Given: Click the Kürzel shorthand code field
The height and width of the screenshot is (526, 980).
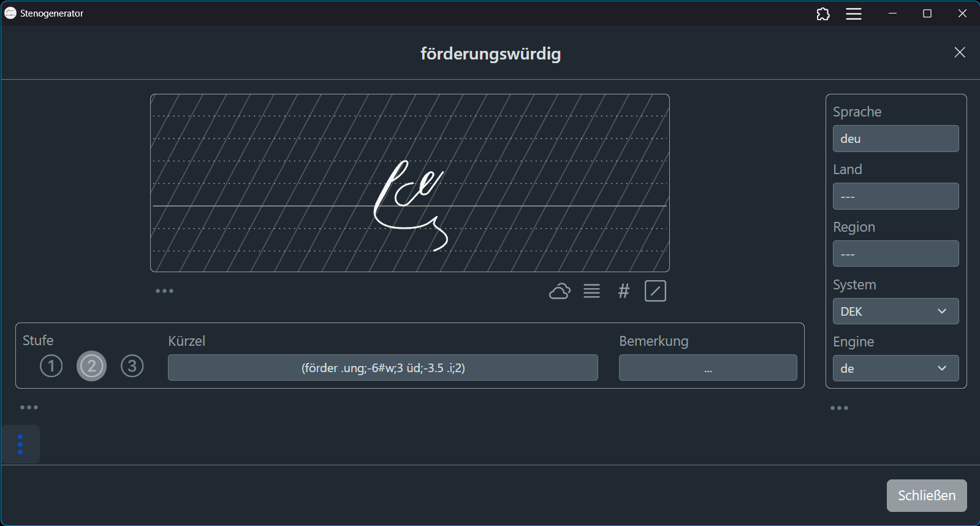Looking at the screenshot, I should [382, 368].
